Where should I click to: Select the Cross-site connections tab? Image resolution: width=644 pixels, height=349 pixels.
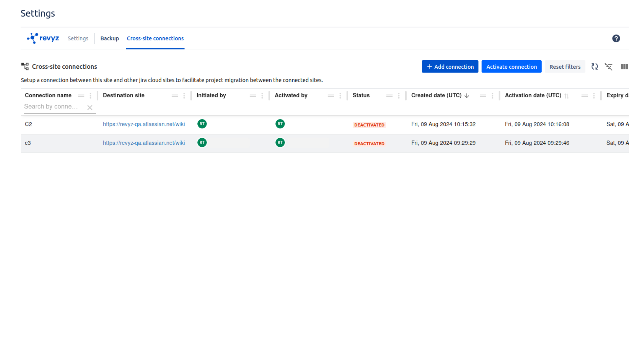[155, 39]
